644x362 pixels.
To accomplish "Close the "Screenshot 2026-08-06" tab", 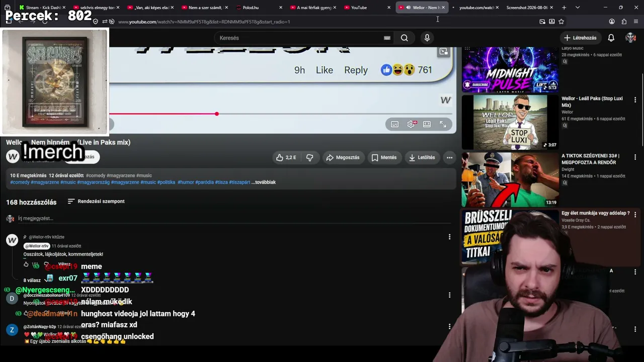I will point(551,8).
